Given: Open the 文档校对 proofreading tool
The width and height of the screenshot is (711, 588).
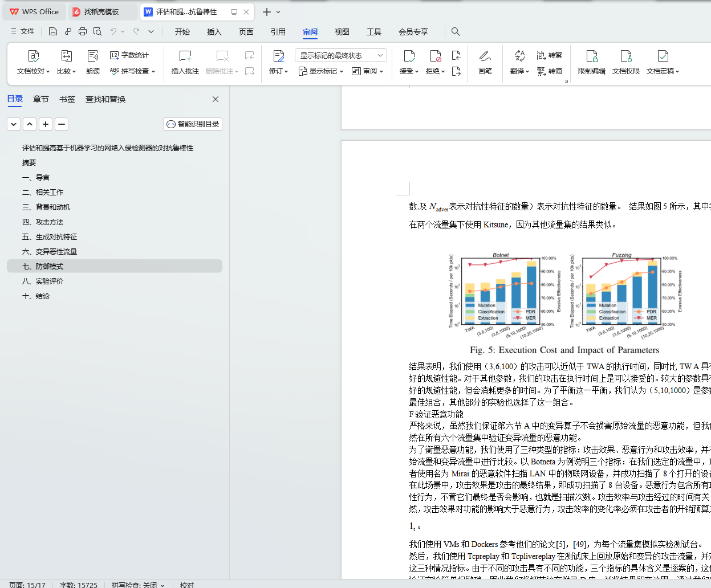Looking at the screenshot, I should (33, 63).
